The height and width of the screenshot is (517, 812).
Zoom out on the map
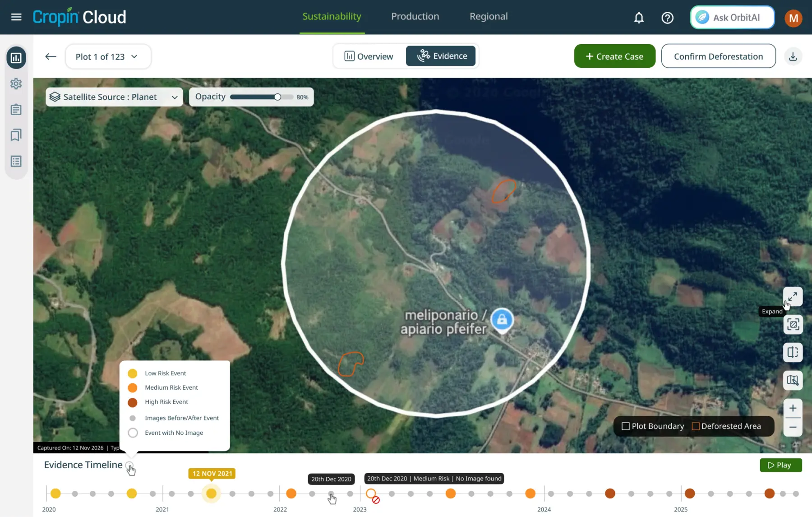pyautogui.click(x=793, y=427)
